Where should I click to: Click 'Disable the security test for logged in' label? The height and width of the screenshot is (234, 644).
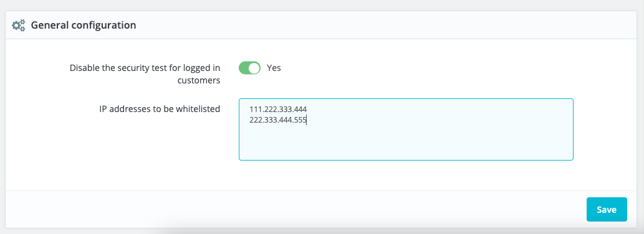pos(145,68)
